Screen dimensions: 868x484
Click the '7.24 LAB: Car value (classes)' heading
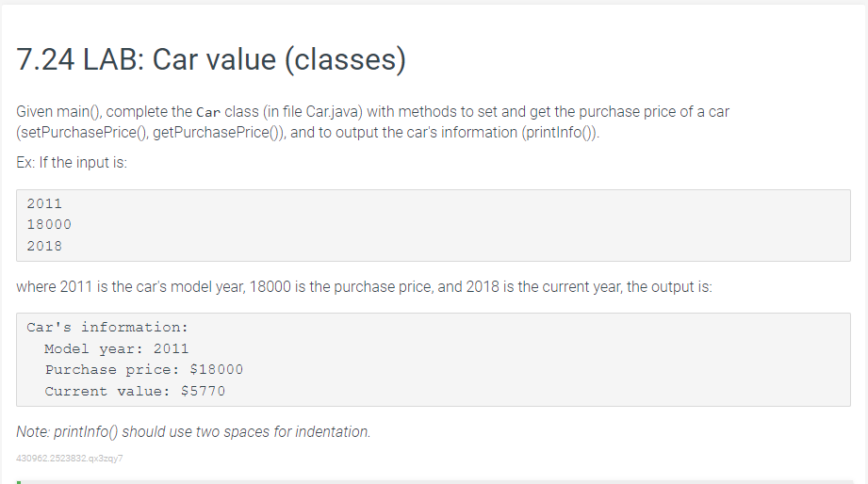[211, 59]
